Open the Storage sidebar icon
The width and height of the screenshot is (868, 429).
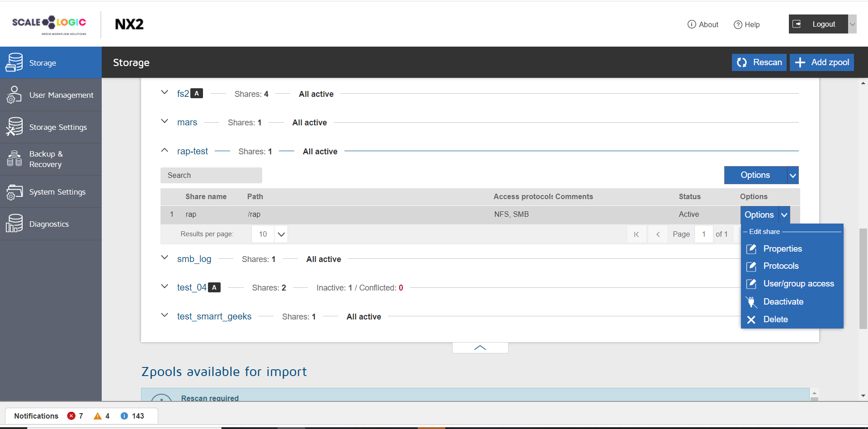14,62
